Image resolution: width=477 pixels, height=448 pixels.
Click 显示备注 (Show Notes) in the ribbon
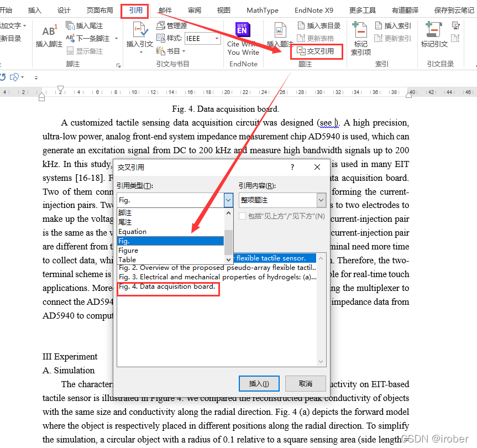(x=85, y=51)
